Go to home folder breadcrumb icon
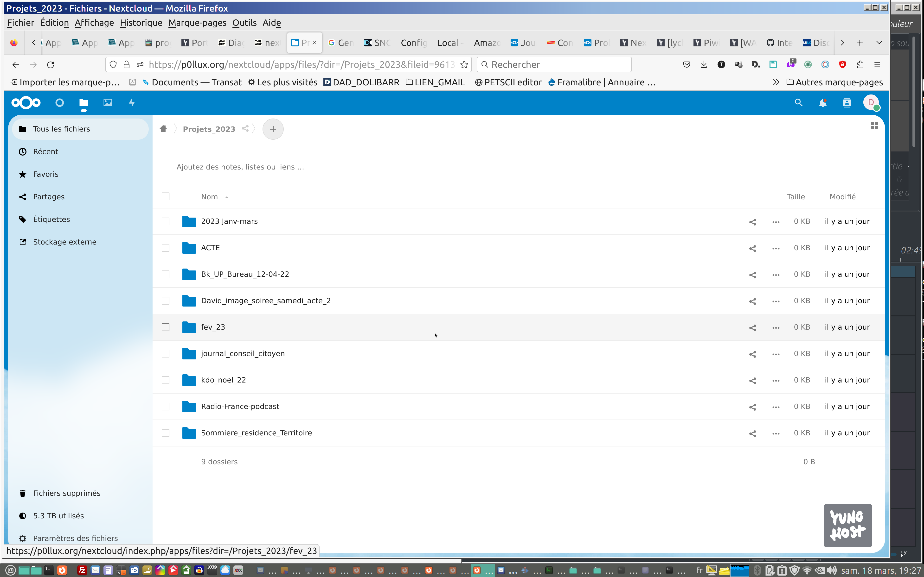Screen dimensions: 924x577 tap(163, 129)
